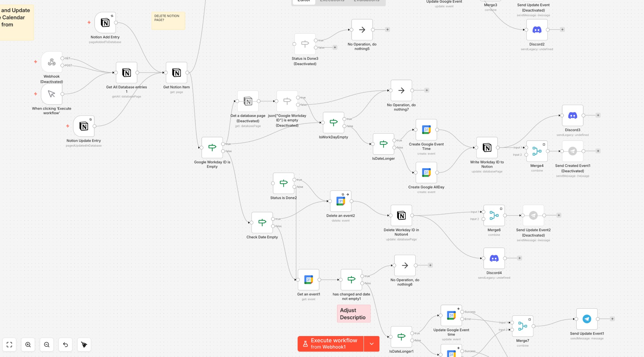Open the Create Google AllDay node

click(x=426, y=173)
